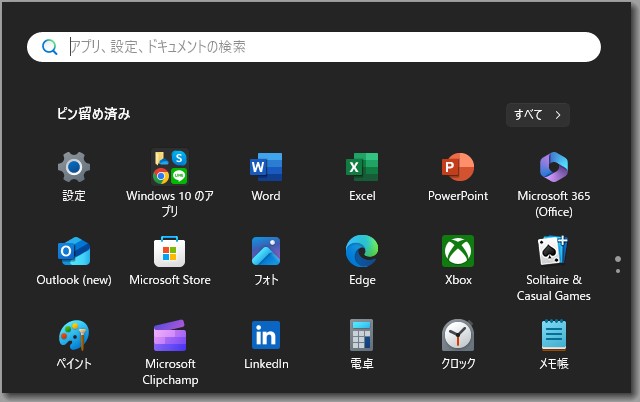The width and height of the screenshot is (640, 402).
Task: Open the クロック (Clock) app
Action: point(458,345)
